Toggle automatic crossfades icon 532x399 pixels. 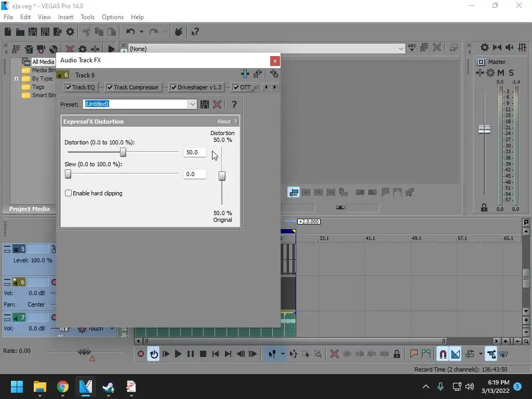(x=456, y=354)
